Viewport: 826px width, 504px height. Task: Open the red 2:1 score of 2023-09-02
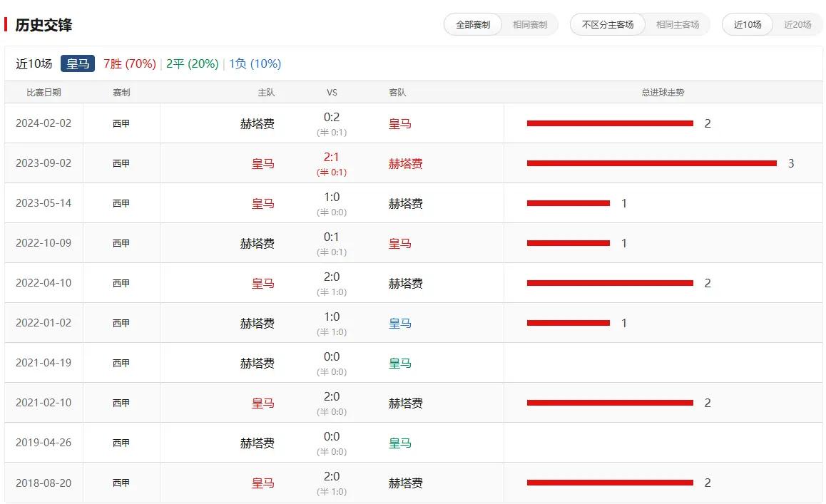tap(332, 157)
